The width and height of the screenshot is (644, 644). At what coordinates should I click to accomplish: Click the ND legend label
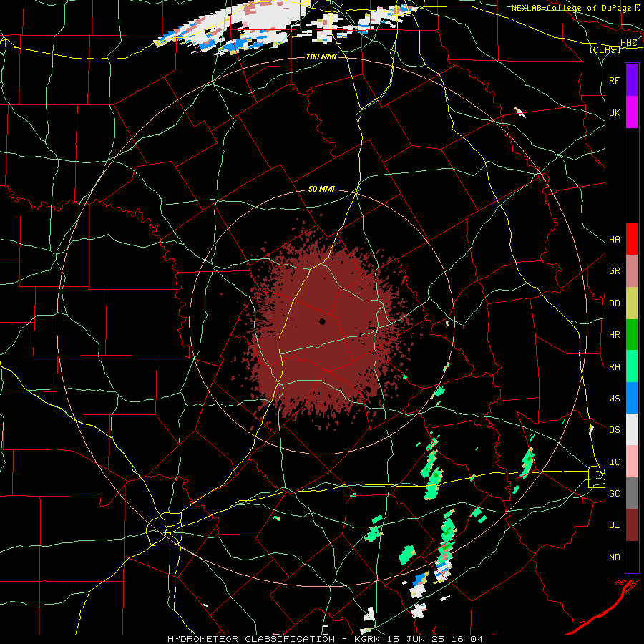click(x=614, y=557)
